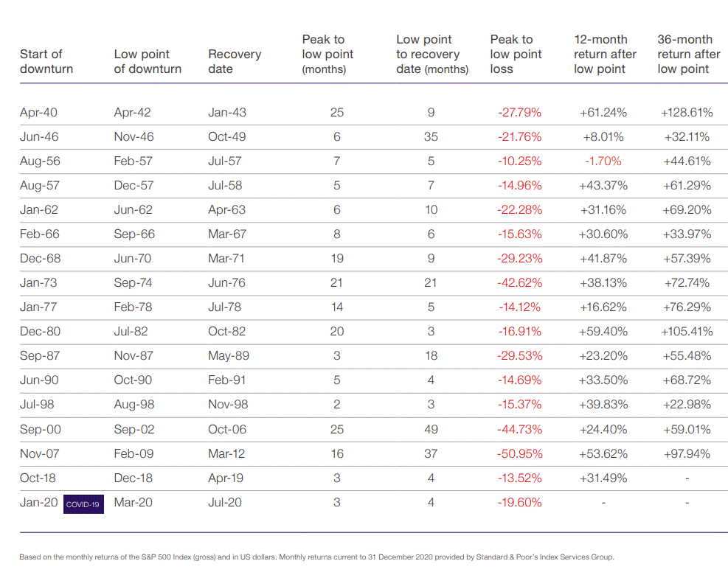728x575 pixels.
Task: Click the "Peak to low point (months)" header
Action: point(327,54)
